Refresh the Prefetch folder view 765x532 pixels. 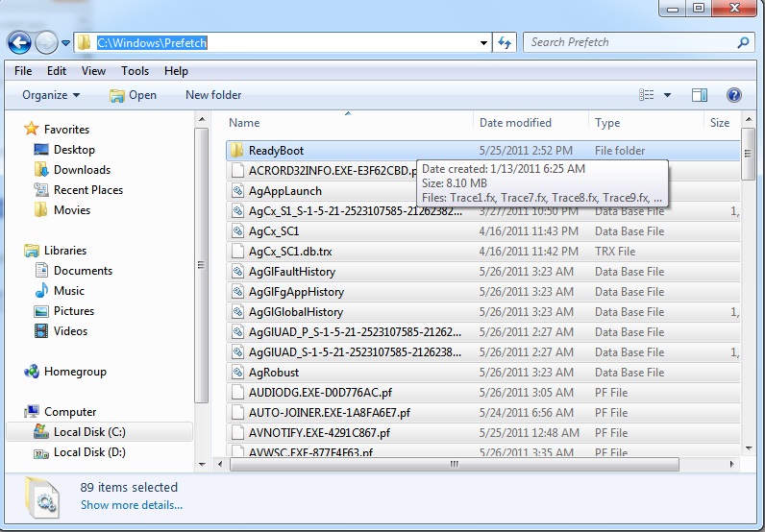click(505, 43)
